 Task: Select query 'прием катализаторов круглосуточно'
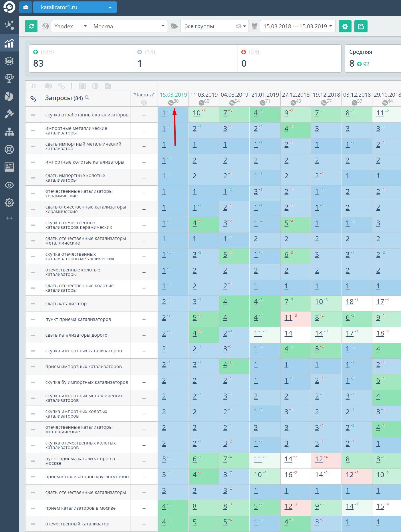(87, 477)
